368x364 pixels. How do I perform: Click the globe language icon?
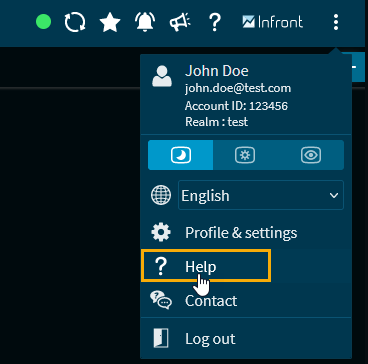[x=161, y=195]
